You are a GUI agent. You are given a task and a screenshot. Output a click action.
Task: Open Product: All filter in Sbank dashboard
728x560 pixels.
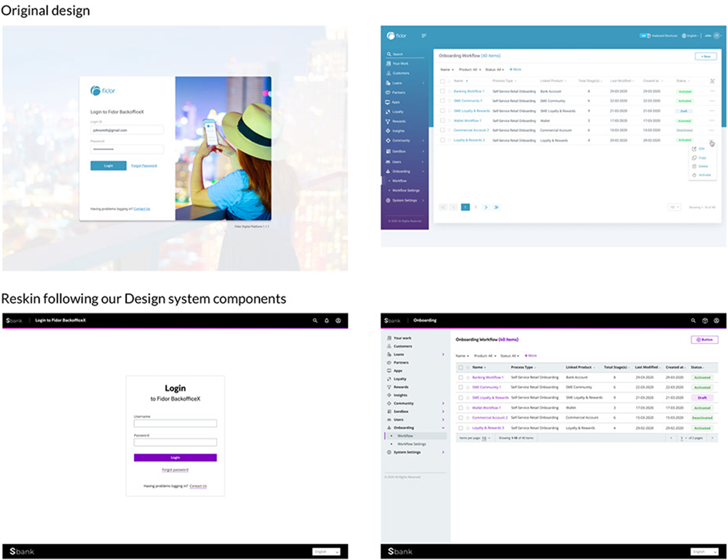click(x=485, y=356)
